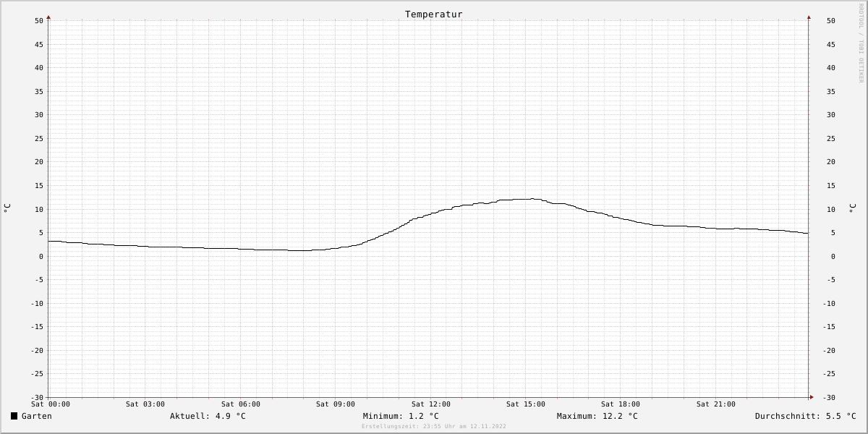This screenshot has height=434, width=868.
Task: Select the "Minimum: 1.2 °C" value
Action: pyautogui.click(x=401, y=416)
